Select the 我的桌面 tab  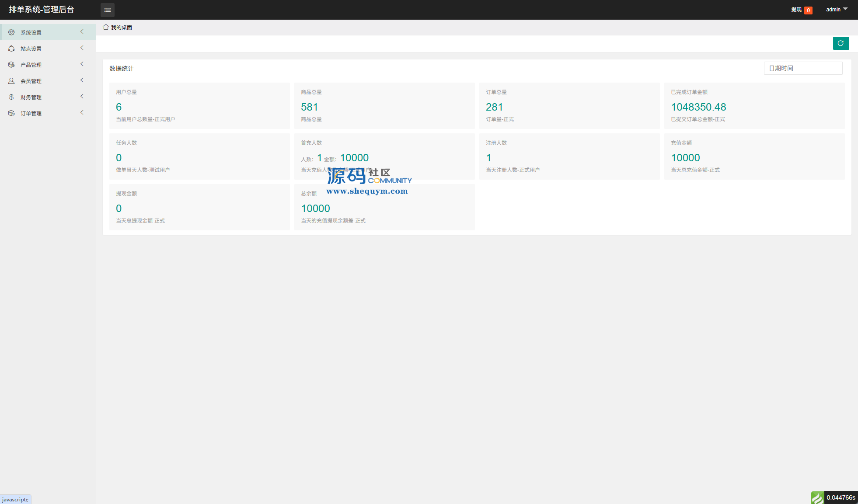[x=121, y=28]
